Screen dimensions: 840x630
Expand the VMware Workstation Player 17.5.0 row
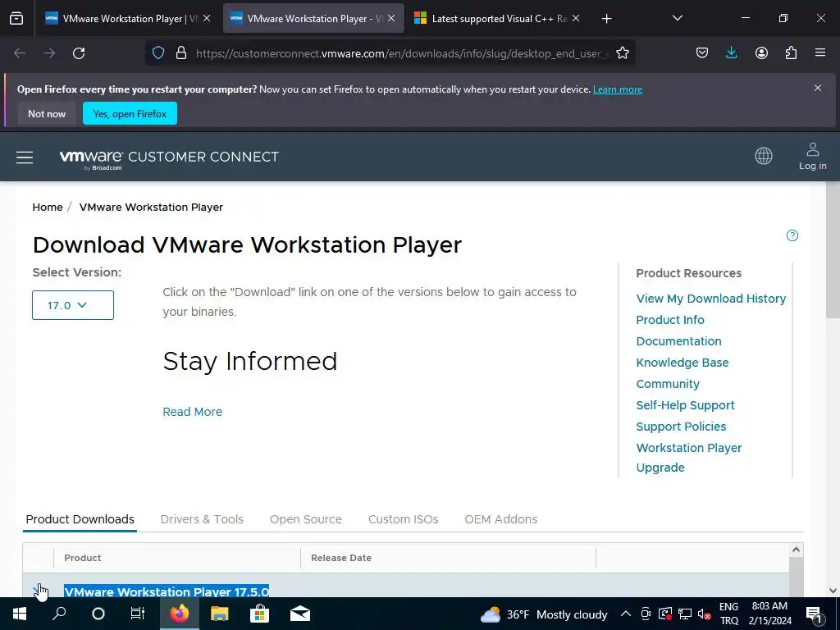(x=38, y=591)
